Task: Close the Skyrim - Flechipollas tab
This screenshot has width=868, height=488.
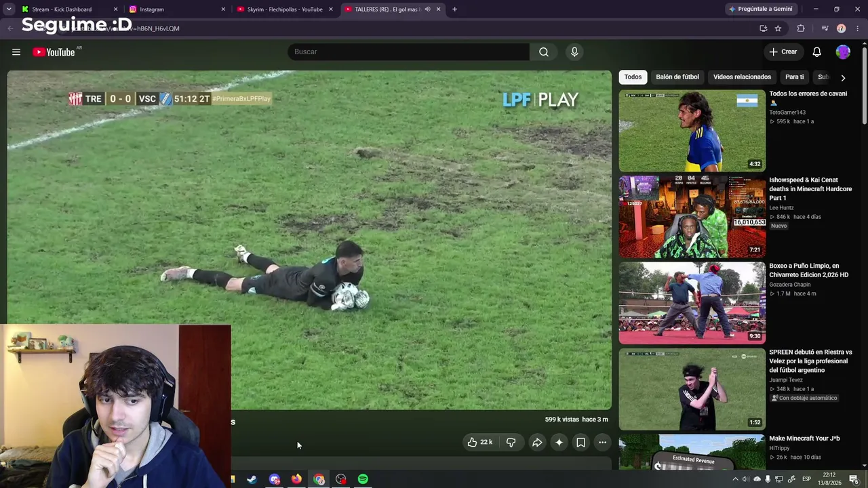Action: [x=331, y=9]
